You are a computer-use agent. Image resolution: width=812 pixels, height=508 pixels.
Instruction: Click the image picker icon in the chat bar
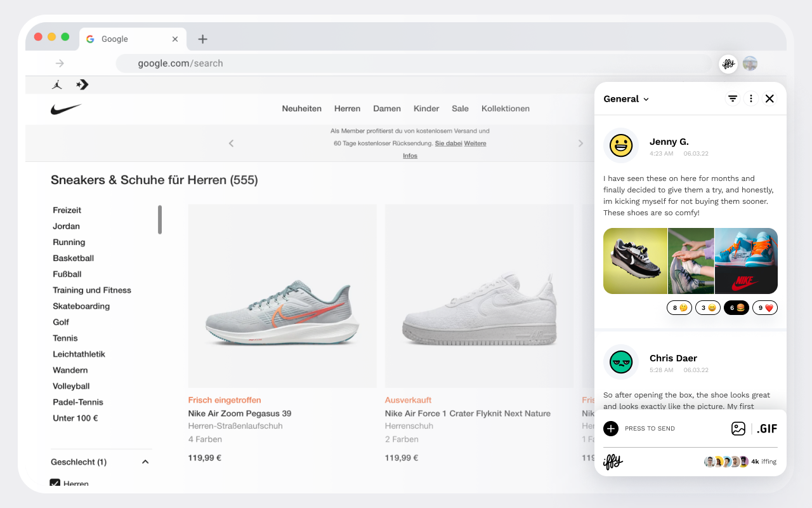[738, 429]
